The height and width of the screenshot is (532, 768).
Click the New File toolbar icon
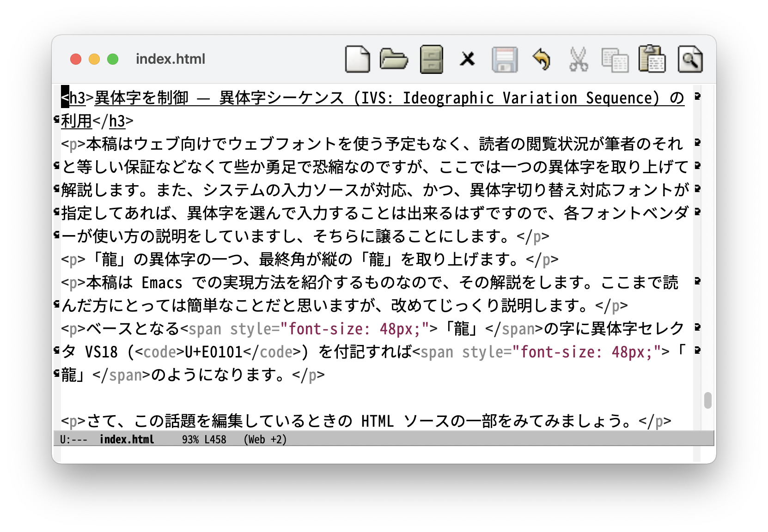click(357, 60)
